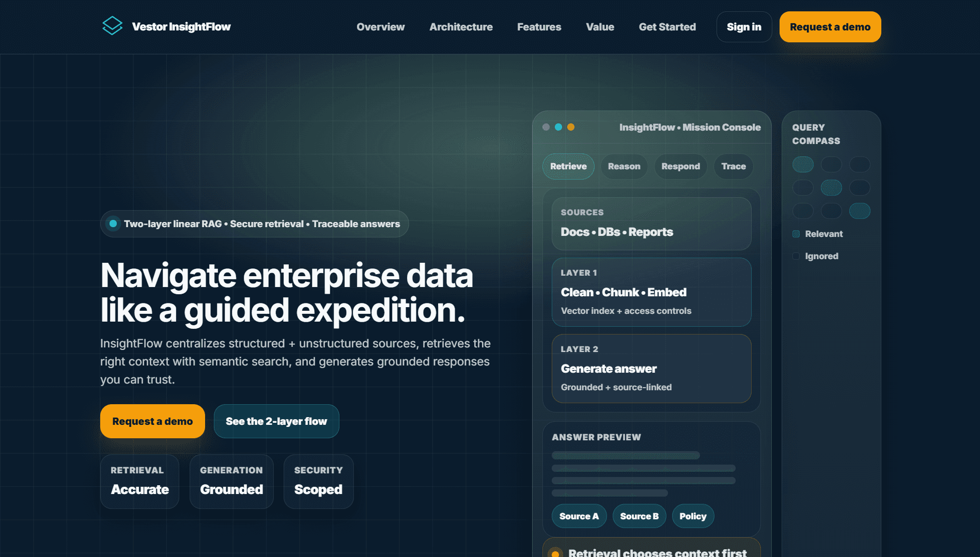Expand the Layer 1 Clean Chunk Embed card

[651, 292]
